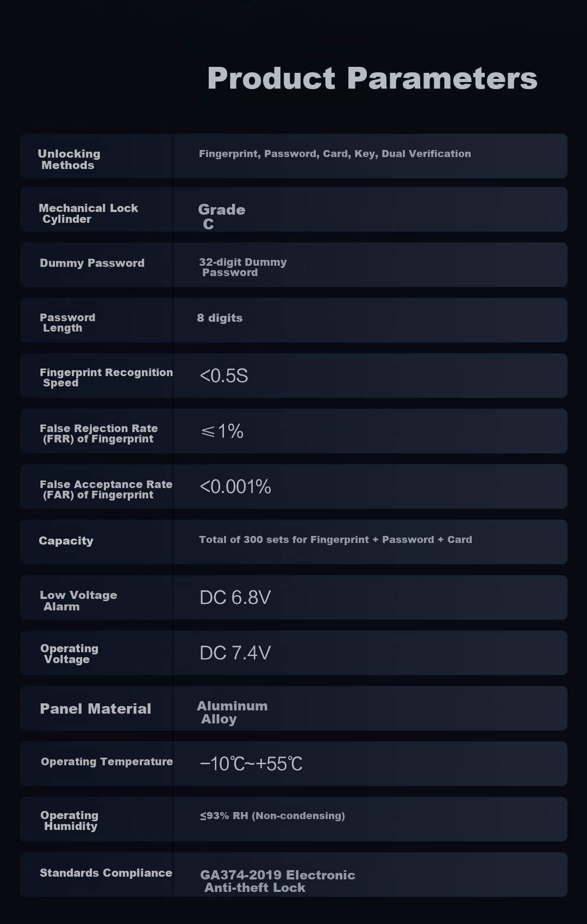Image resolution: width=587 pixels, height=924 pixels.
Task: Select the Unlocking Methods label
Action: pyautogui.click(x=69, y=159)
